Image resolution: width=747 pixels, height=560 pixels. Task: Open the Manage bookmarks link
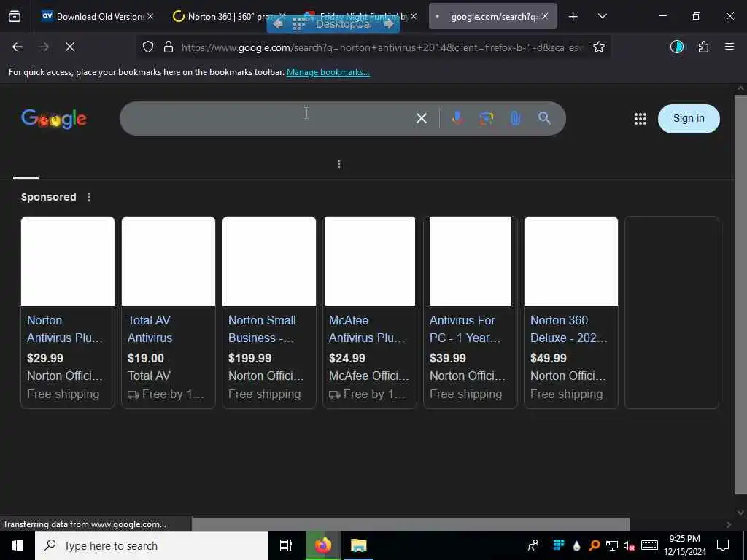coord(328,72)
